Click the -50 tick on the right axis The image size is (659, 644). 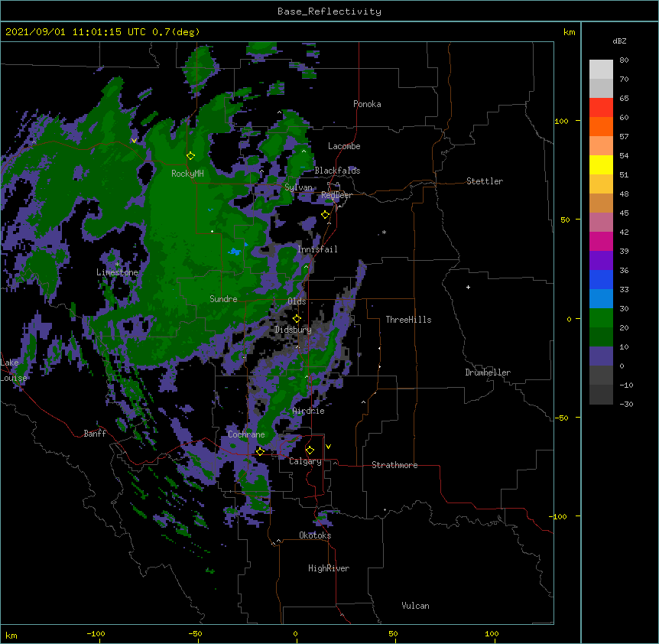561,418
